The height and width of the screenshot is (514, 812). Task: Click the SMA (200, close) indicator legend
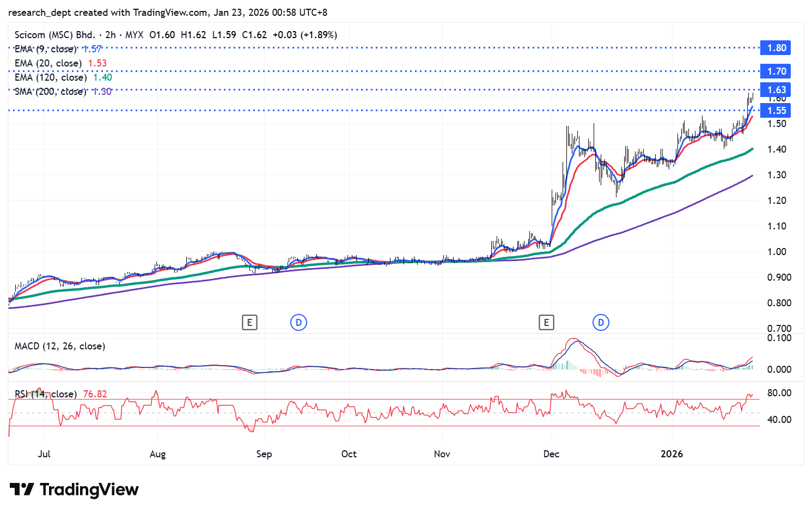pyautogui.click(x=51, y=92)
